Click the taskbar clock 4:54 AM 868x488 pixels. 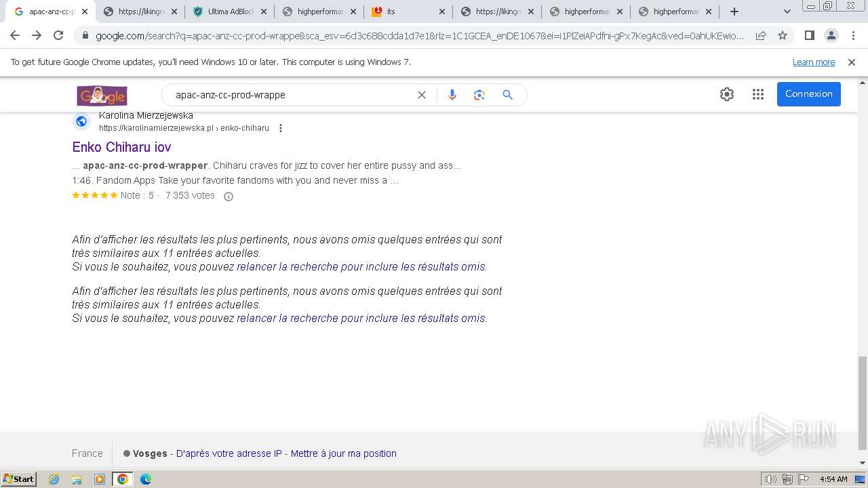pos(833,479)
